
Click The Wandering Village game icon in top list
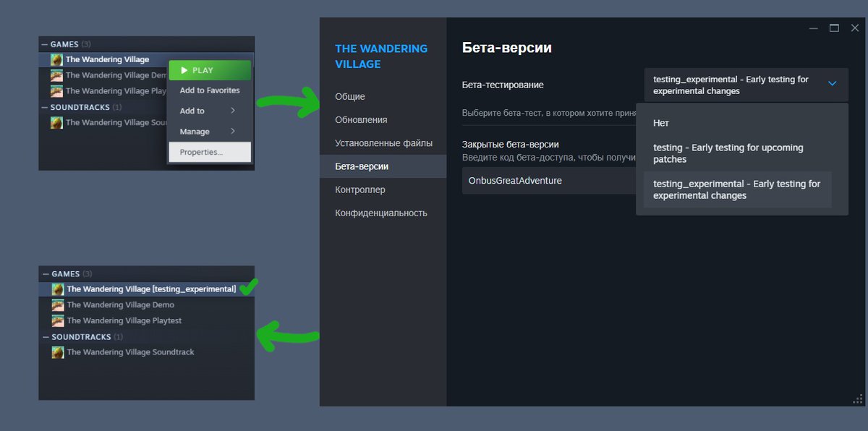[x=56, y=59]
